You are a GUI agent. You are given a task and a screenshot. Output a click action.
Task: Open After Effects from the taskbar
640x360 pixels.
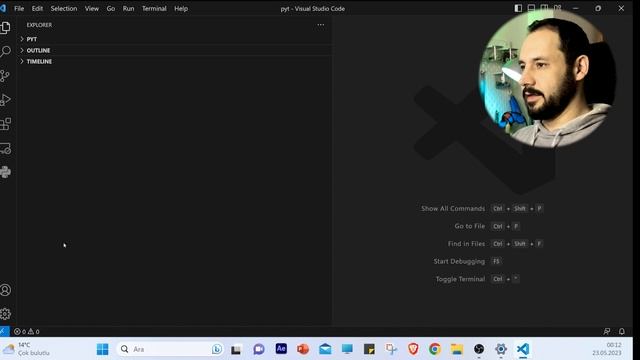[x=281, y=349]
